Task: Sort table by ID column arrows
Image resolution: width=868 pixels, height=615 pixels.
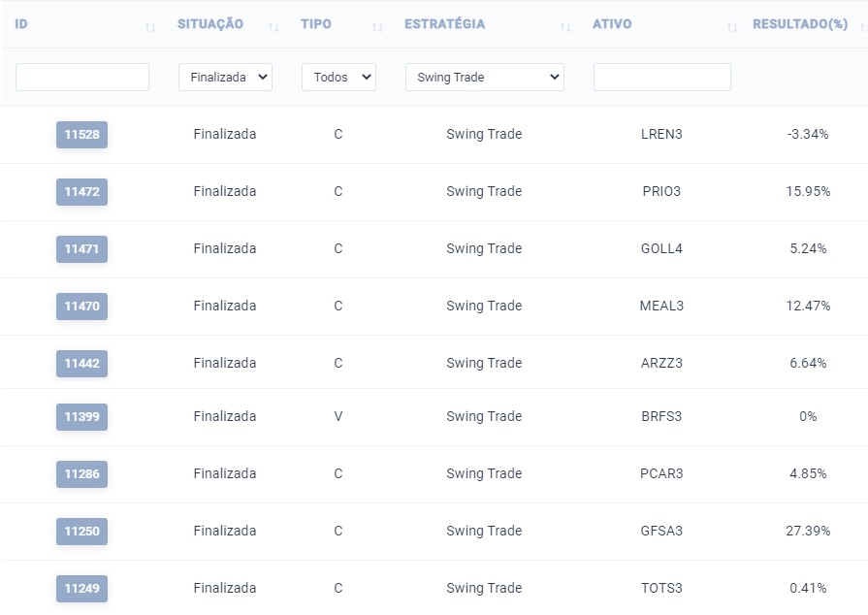Action: (150, 27)
